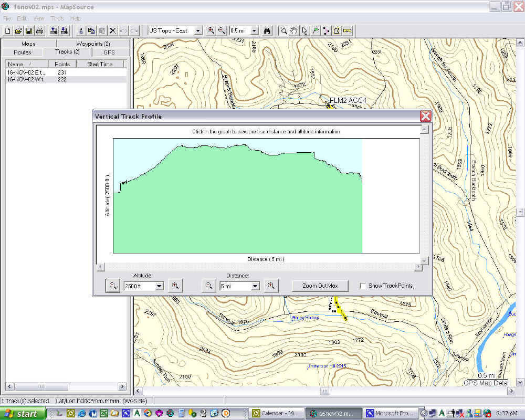The image size is (525, 420).
Task: Select the 16-NOV-02 W track row
Action: 66,79
